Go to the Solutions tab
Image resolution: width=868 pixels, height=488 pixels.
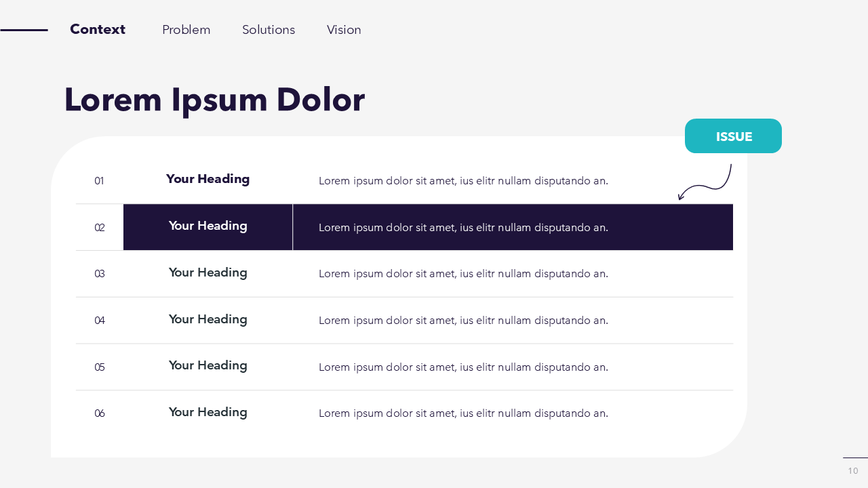tap(269, 30)
